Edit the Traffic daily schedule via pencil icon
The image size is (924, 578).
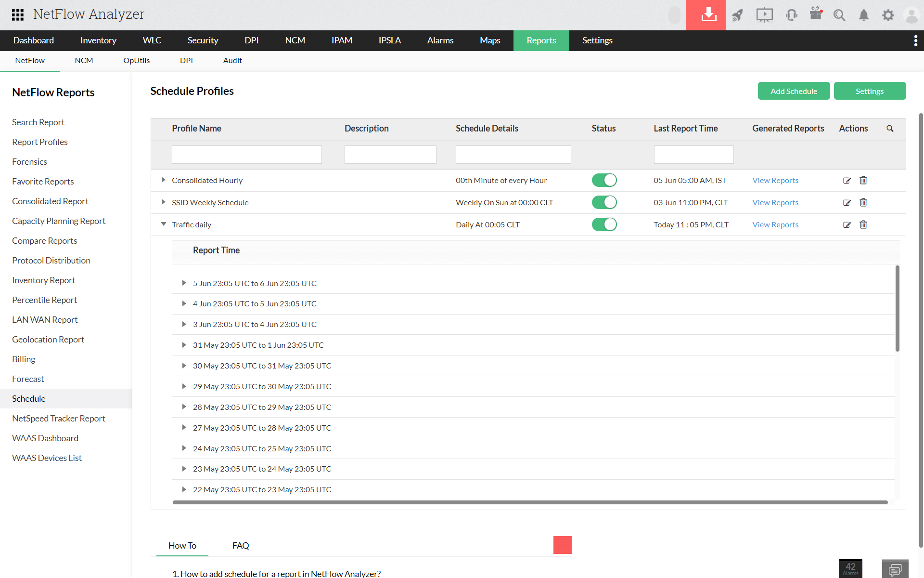tap(847, 224)
